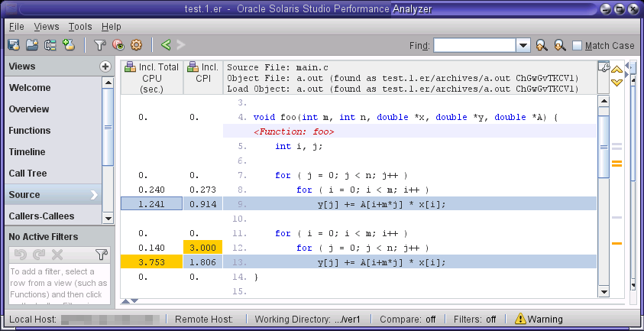Click the Profile Application toolbar icon
Image resolution: width=644 pixels, height=331 pixels.
(x=14, y=45)
